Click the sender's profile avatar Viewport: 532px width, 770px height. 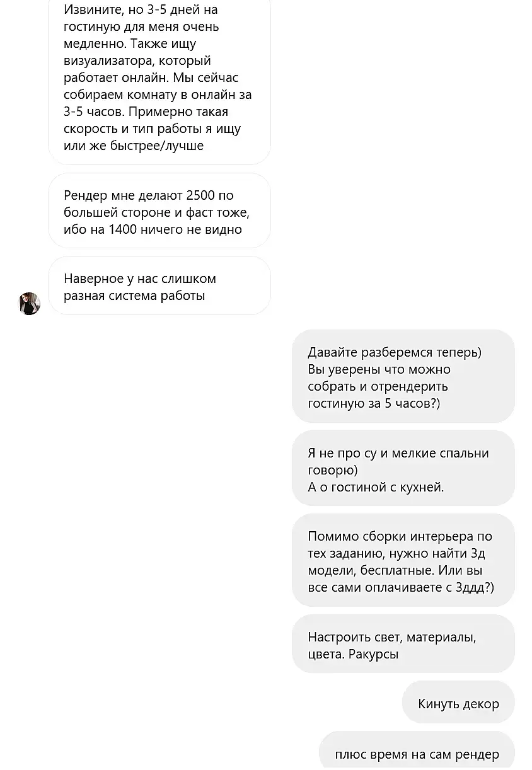[30, 304]
